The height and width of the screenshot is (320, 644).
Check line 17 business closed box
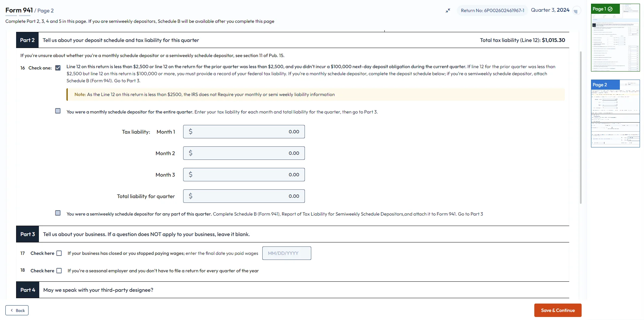coord(59,253)
